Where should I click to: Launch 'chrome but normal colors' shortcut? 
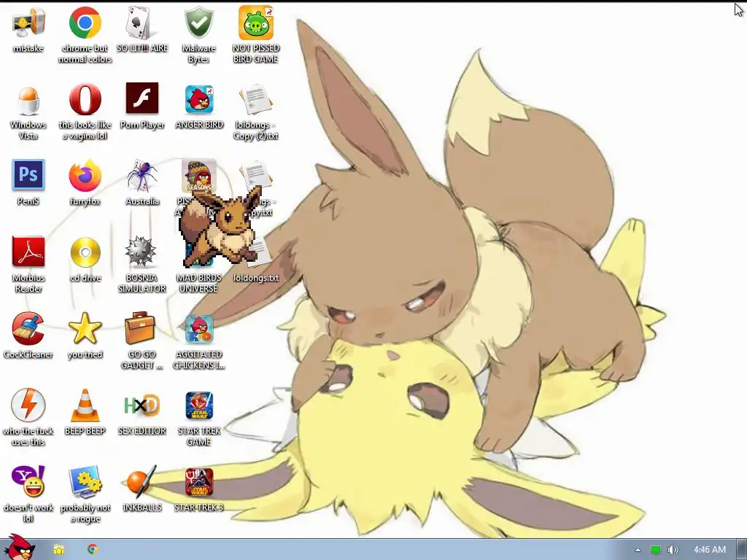tap(85, 23)
